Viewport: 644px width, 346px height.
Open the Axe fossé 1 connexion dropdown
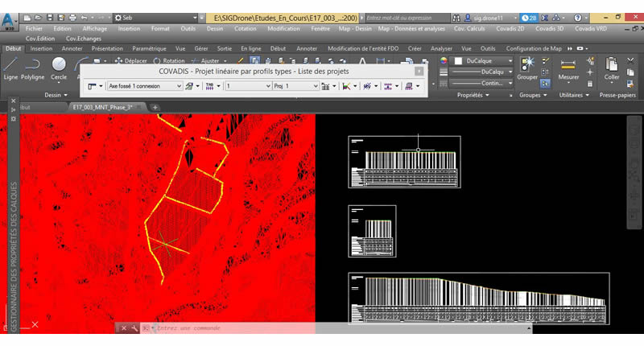[145, 86]
